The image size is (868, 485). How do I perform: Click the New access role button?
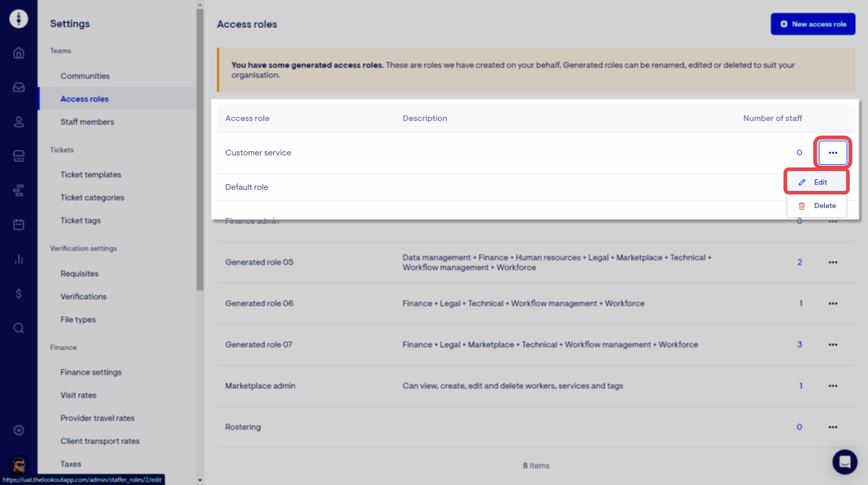813,24
